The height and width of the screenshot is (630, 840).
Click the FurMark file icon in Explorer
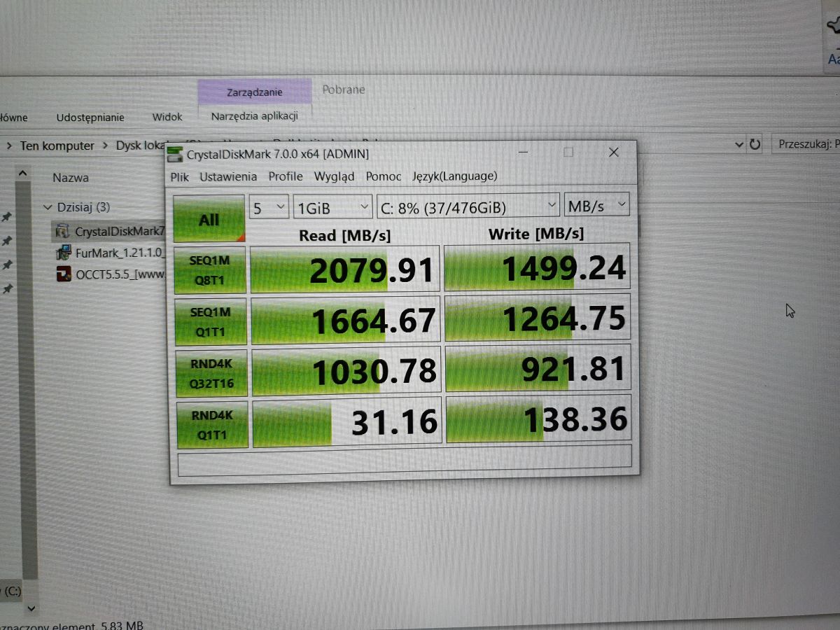coord(63,252)
